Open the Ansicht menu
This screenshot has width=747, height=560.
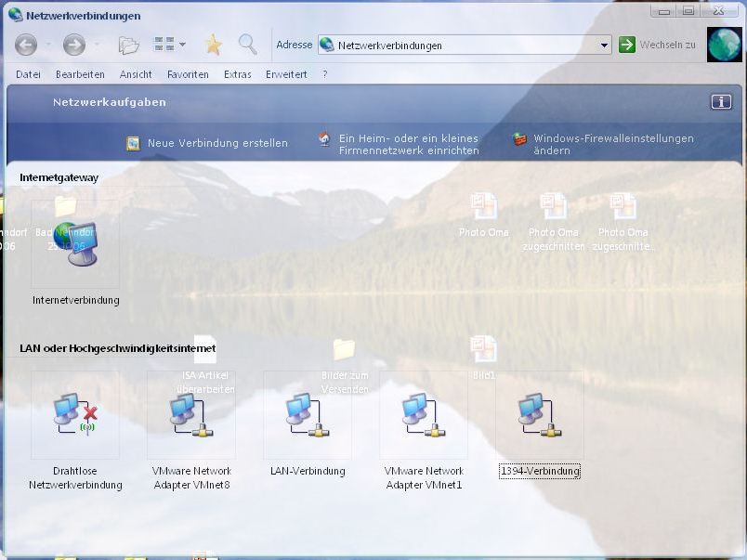coord(136,75)
